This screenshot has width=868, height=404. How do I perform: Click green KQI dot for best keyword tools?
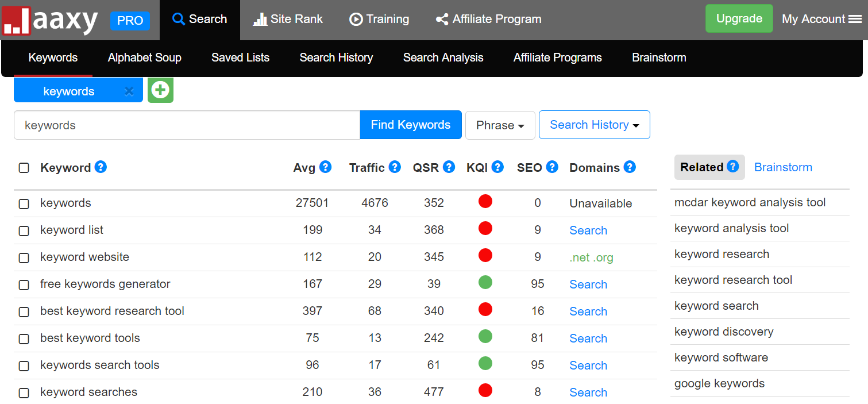(x=485, y=336)
